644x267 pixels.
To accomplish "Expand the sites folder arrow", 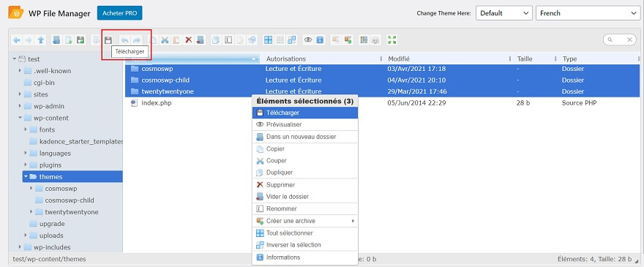I will (20, 94).
